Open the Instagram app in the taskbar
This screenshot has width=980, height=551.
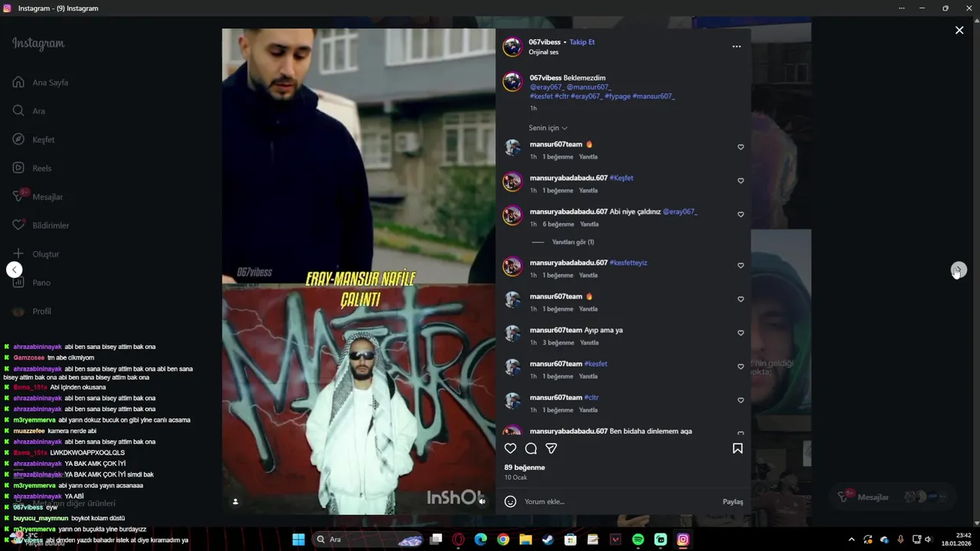(683, 540)
